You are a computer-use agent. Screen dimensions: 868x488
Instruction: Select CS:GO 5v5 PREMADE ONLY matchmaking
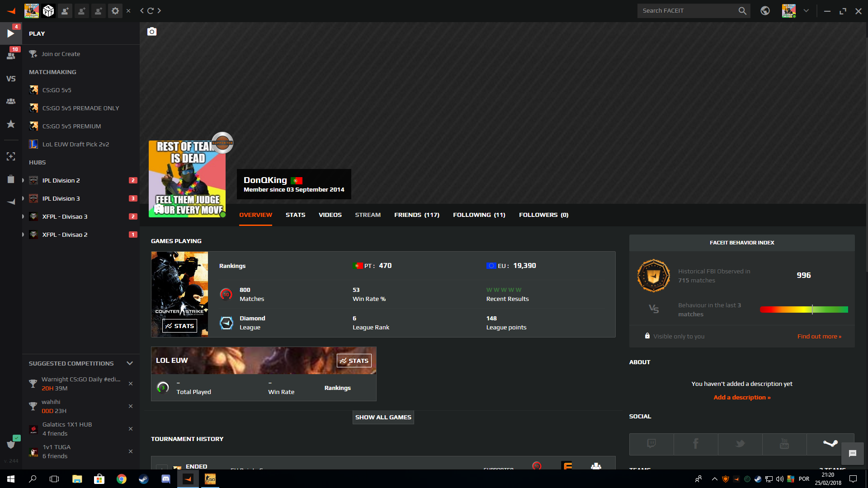pos(80,108)
